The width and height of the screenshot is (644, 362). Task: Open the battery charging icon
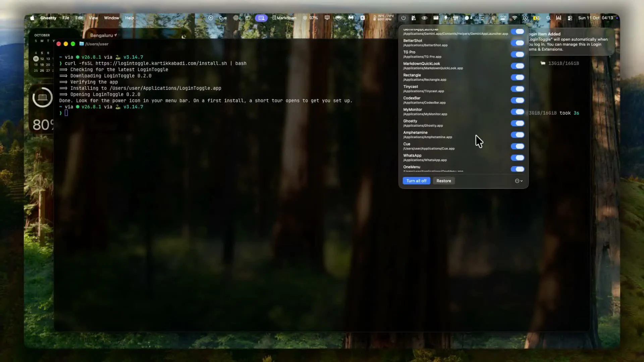point(536,18)
